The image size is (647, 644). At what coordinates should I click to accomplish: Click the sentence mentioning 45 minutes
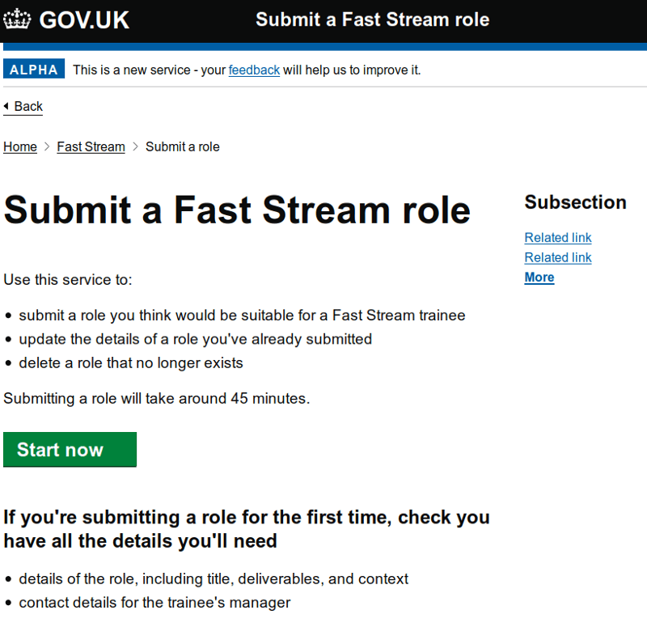[x=157, y=399]
